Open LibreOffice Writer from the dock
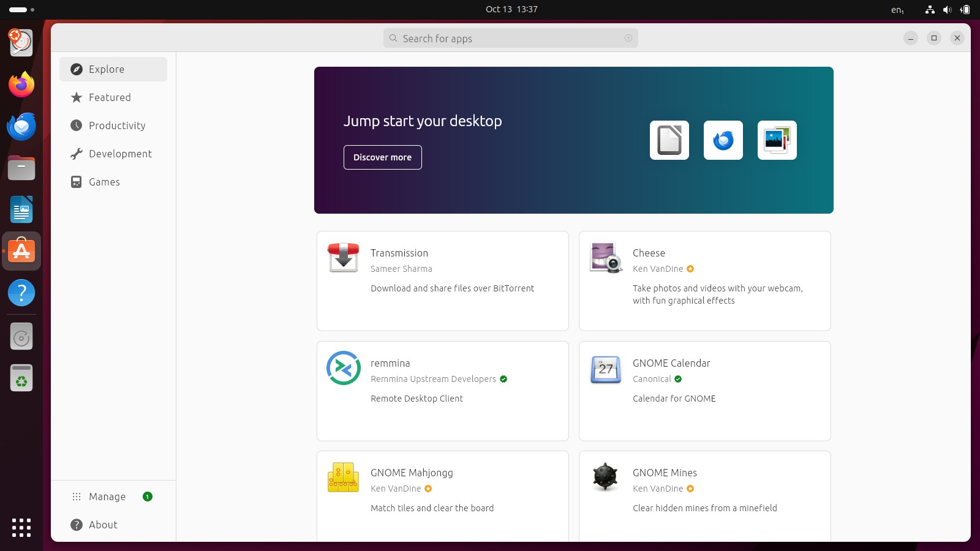 point(21,209)
